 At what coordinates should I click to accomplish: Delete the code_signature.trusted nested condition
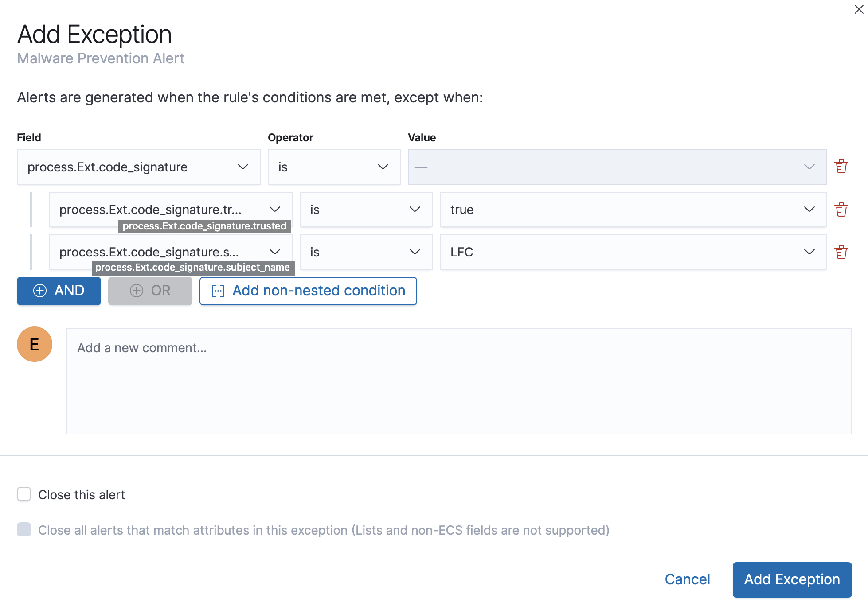(841, 210)
